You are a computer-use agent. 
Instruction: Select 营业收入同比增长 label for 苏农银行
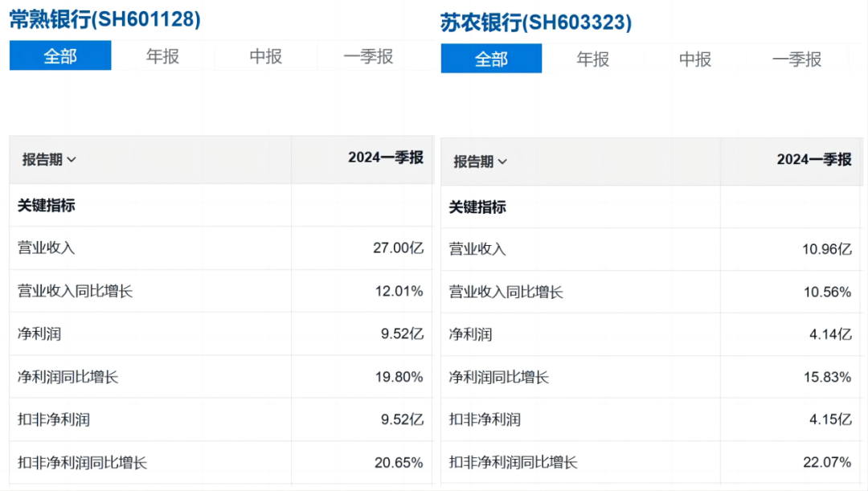tap(506, 293)
